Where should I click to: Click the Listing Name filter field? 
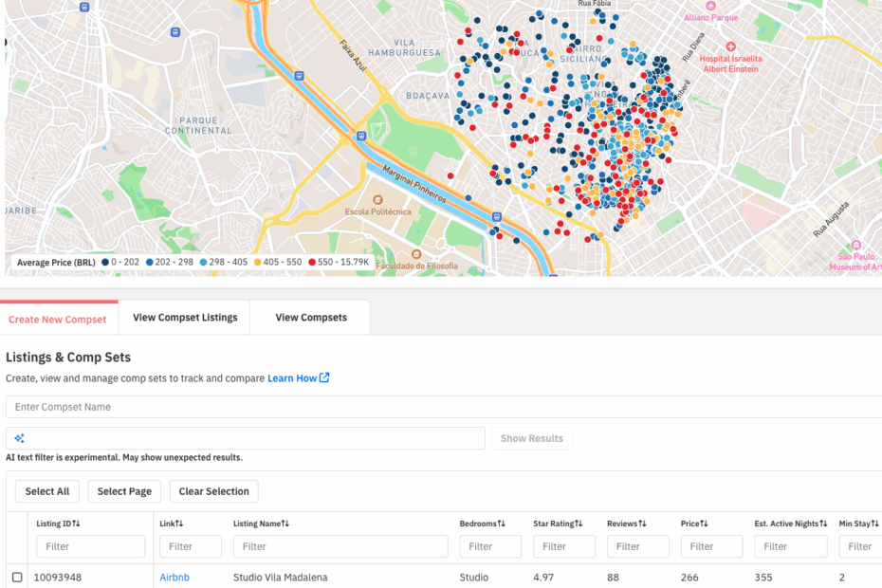(x=340, y=546)
